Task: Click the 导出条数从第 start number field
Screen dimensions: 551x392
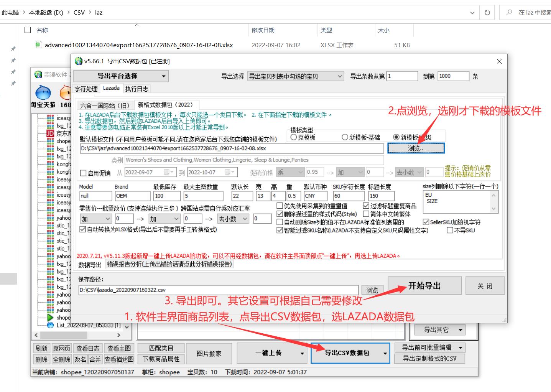Action: point(402,76)
